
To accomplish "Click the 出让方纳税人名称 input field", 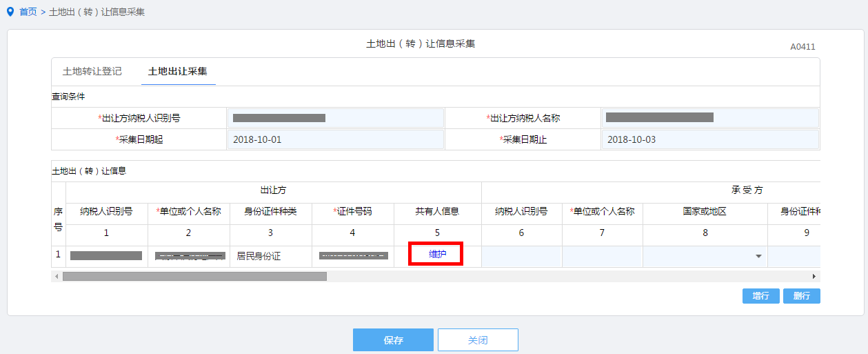I will 709,118.
